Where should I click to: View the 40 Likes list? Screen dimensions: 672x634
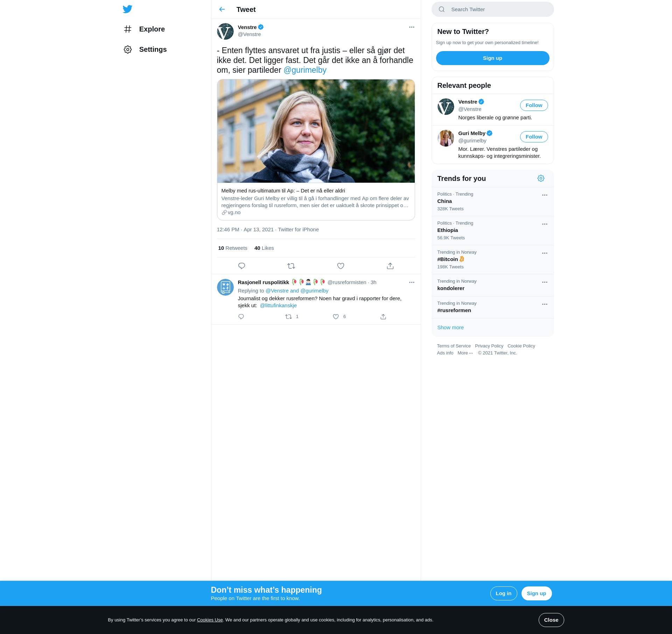264,248
